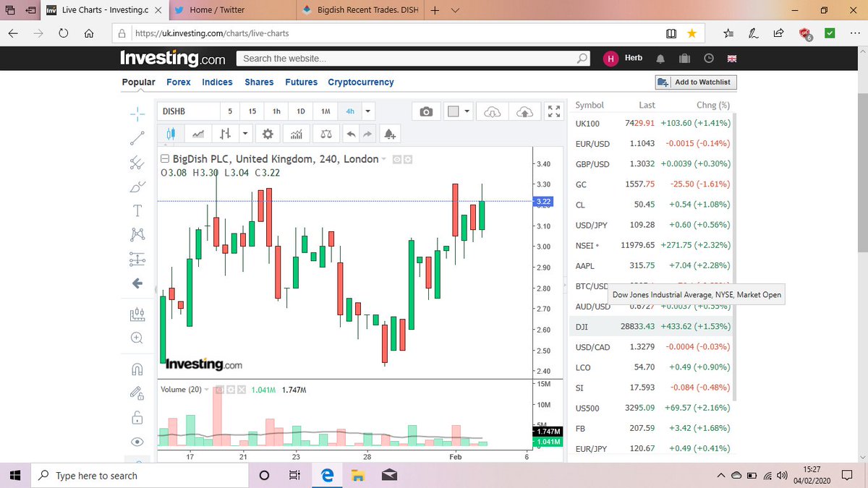
Task: Save chart layout to cloud
Action: [525, 111]
